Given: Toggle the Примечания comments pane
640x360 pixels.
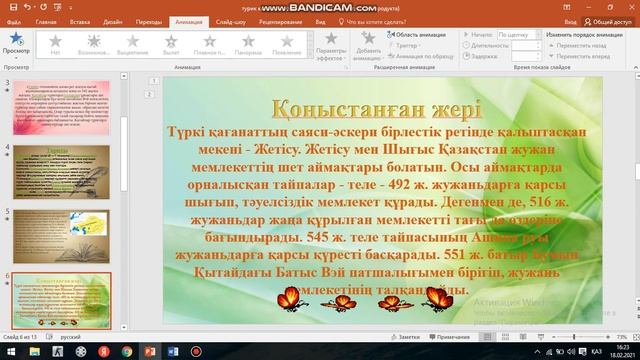Looking at the screenshot, I should pyautogui.click(x=449, y=337).
